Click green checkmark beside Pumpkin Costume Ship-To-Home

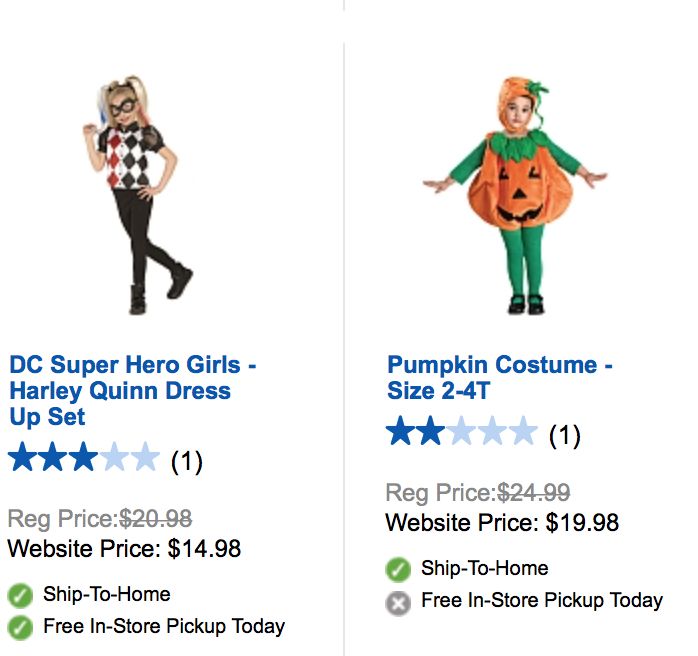click(398, 570)
